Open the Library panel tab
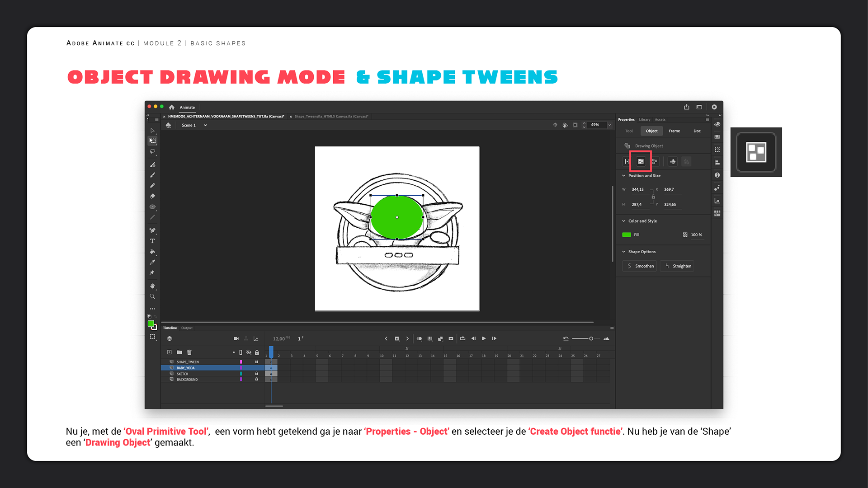Image resolution: width=868 pixels, height=488 pixels. [644, 120]
